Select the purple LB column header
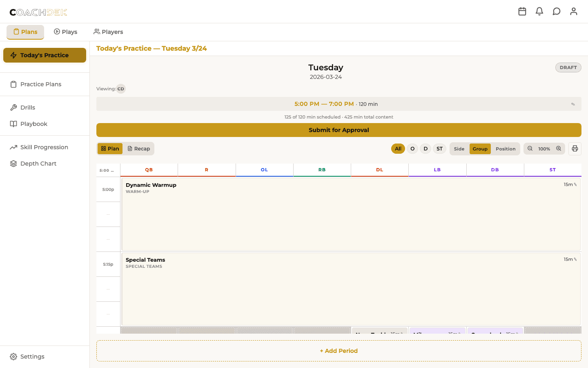The height and width of the screenshot is (368, 588). tap(437, 169)
